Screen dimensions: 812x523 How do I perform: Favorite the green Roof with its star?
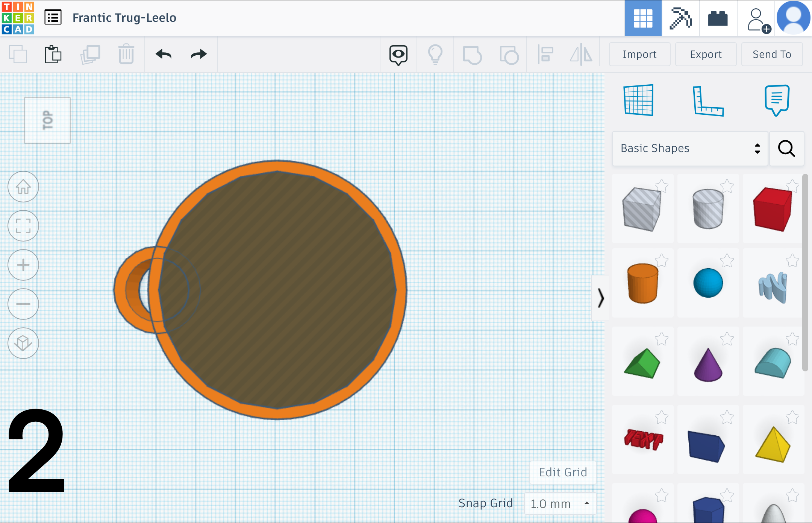662,339
